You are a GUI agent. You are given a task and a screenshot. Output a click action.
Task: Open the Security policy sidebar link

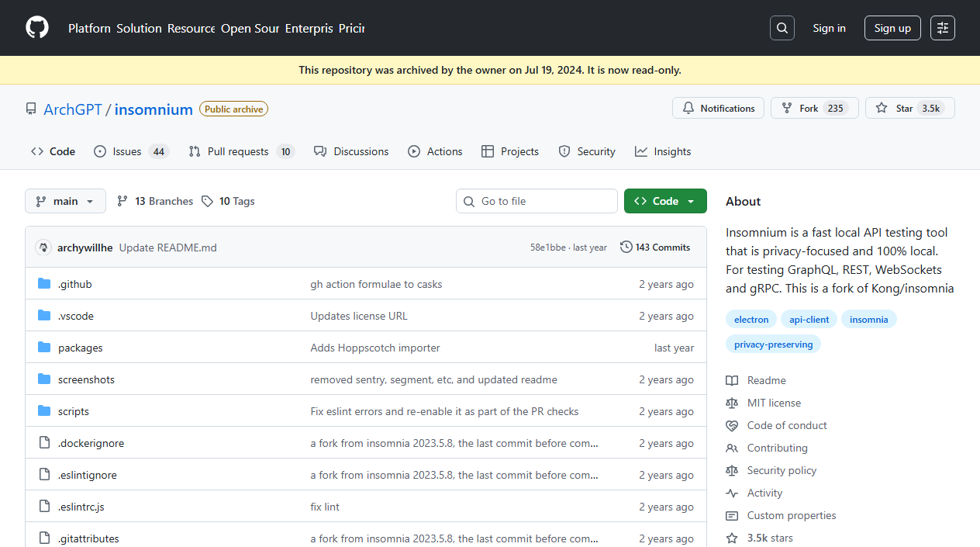point(771,470)
